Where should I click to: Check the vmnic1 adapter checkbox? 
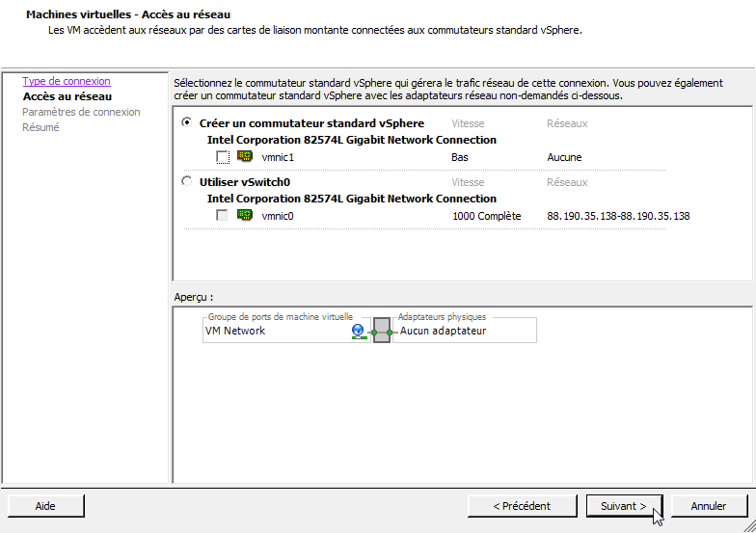(222, 157)
